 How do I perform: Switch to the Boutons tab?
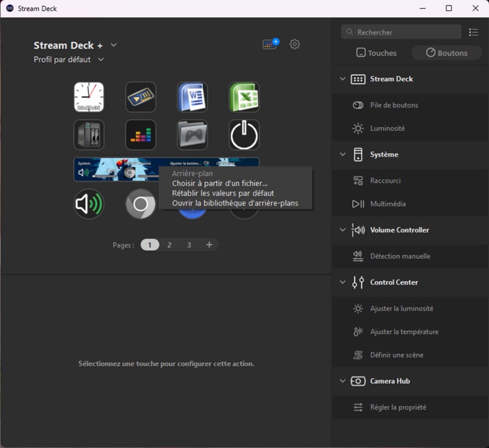click(446, 53)
